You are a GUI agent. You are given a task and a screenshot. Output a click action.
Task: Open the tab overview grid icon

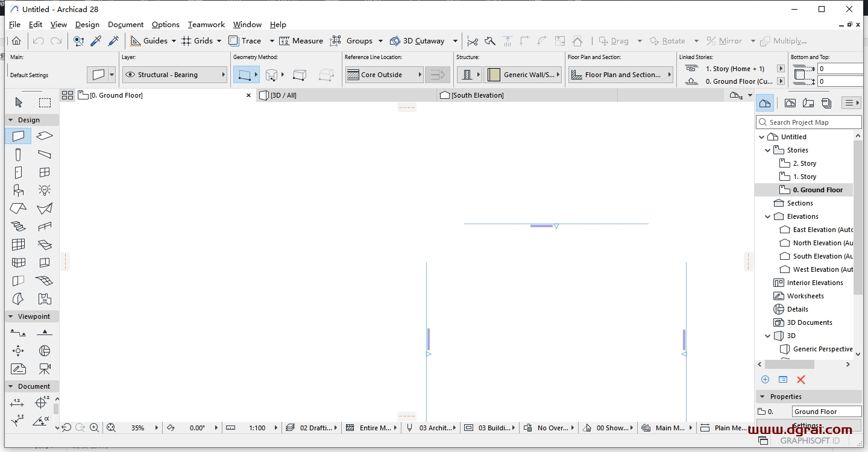pyautogui.click(x=68, y=95)
